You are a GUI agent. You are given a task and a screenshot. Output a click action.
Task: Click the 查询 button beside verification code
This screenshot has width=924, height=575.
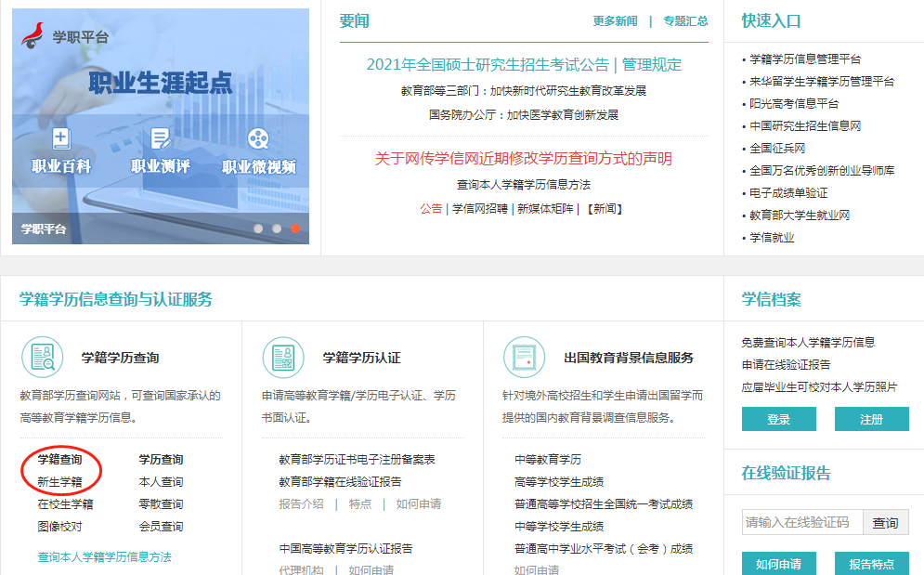pos(886,522)
